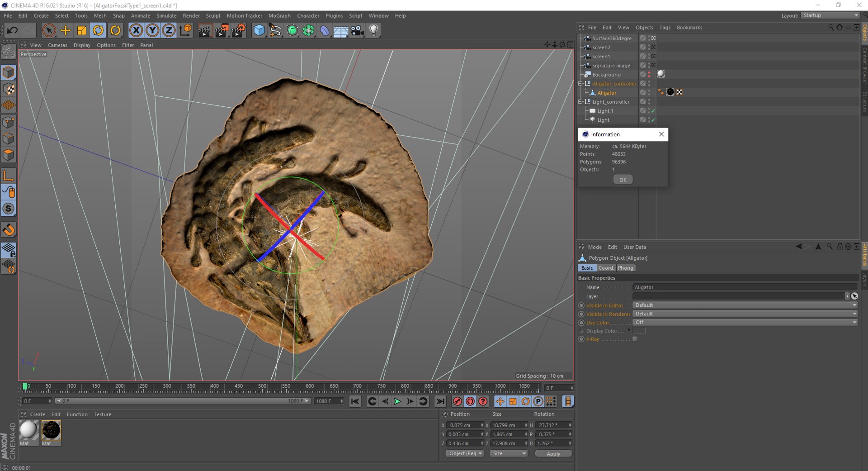The image size is (868, 471).
Task: Enable Axis mode in left sidebar
Action: click(9, 176)
